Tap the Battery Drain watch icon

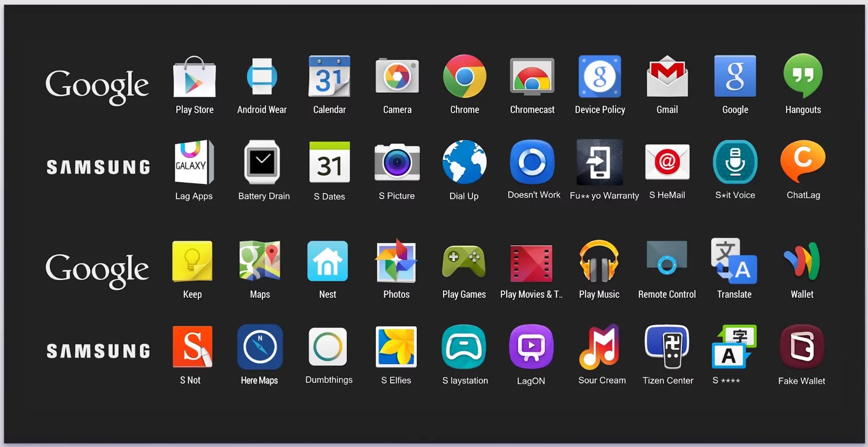click(262, 162)
